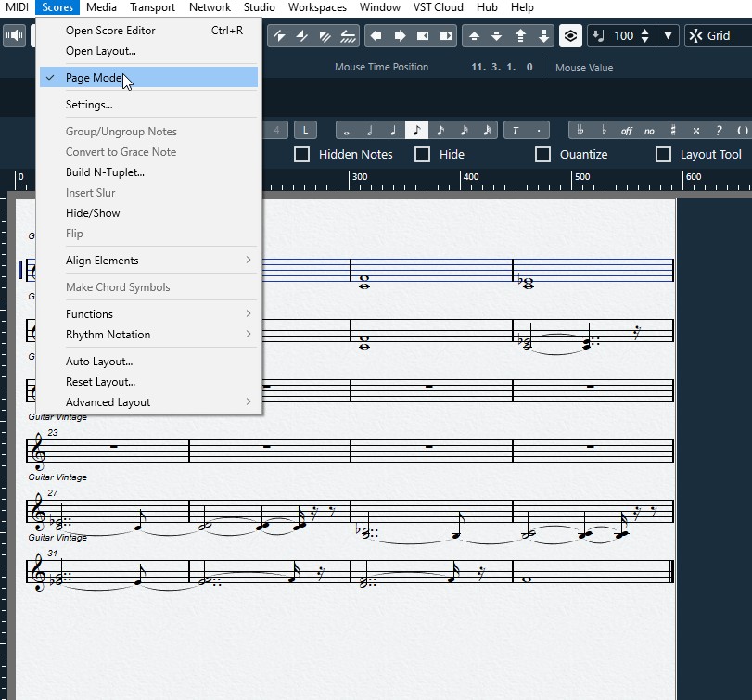
Task: Click Auto Layout... menu item
Action: pyautogui.click(x=99, y=362)
